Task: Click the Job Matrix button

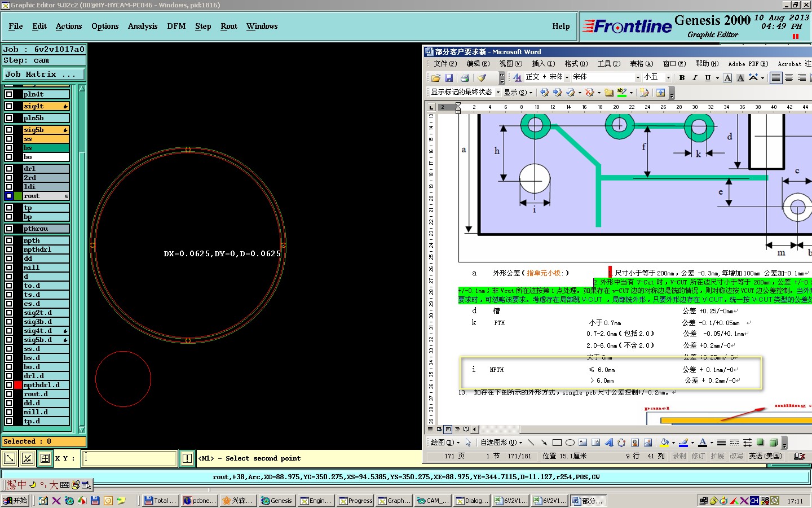Action: tap(43, 74)
